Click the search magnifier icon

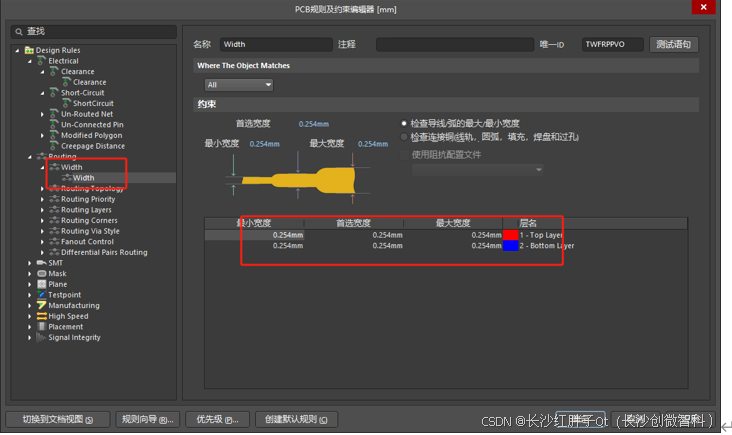coord(19,32)
